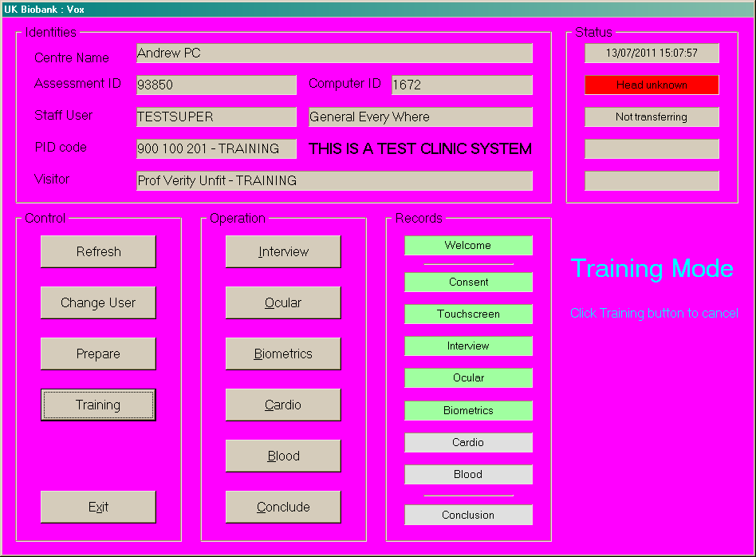This screenshot has width=756, height=557.
Task: Click the red Head unknown status
Action: 652,85
